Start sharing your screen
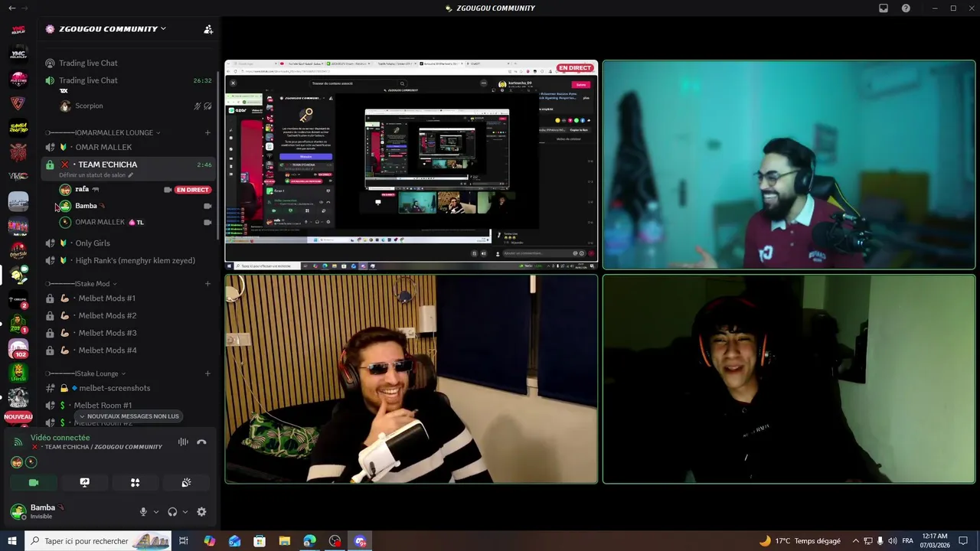This screenshot has height=551, width=980. (x=84, y=483)
